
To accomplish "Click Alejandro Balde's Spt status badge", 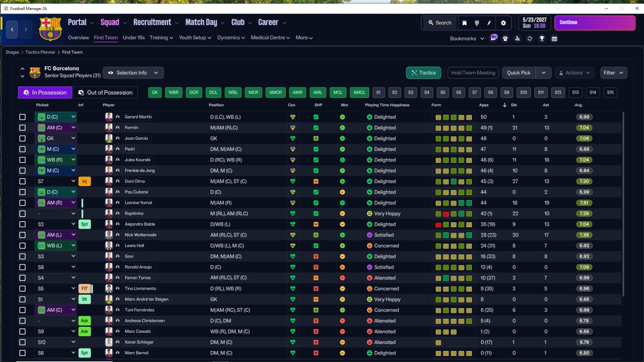I will click(x=85, y=224).
